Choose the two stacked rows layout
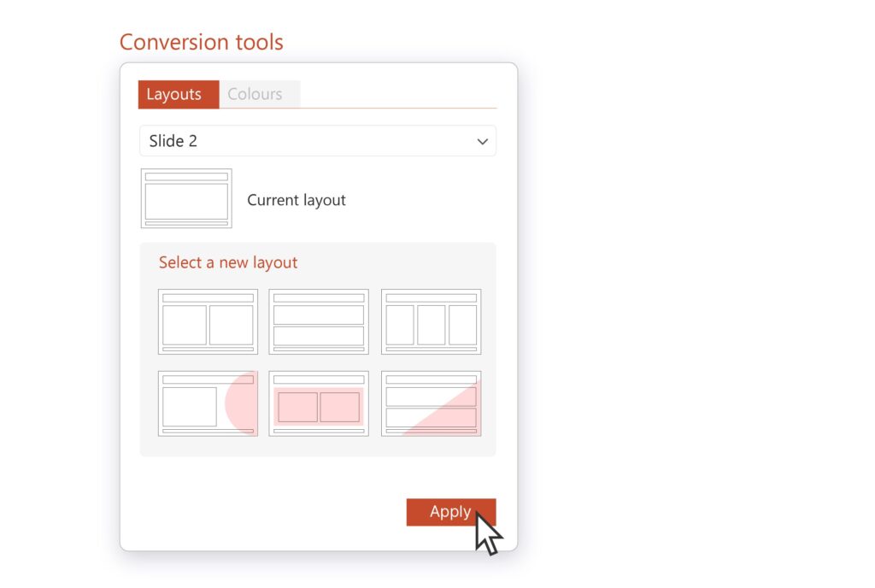Image resolution: width=875 pixels, height=588 pixels. (319, 321)
